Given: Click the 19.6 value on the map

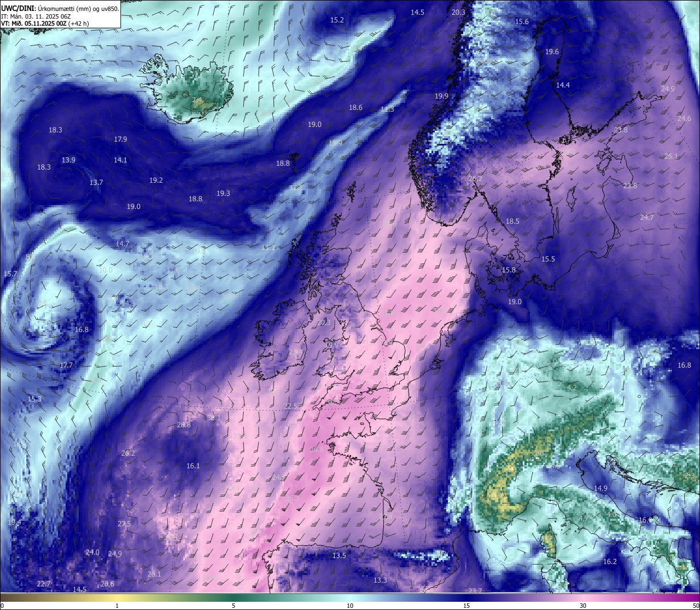Looking at the screenshot, I should click(552, 52).
